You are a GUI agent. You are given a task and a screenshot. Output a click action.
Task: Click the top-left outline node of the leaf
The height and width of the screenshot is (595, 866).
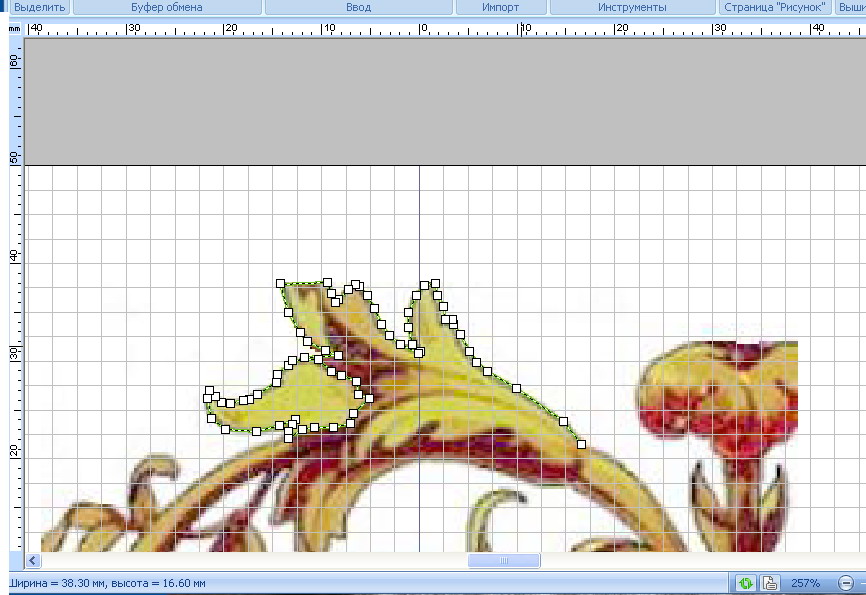(281, 283)
